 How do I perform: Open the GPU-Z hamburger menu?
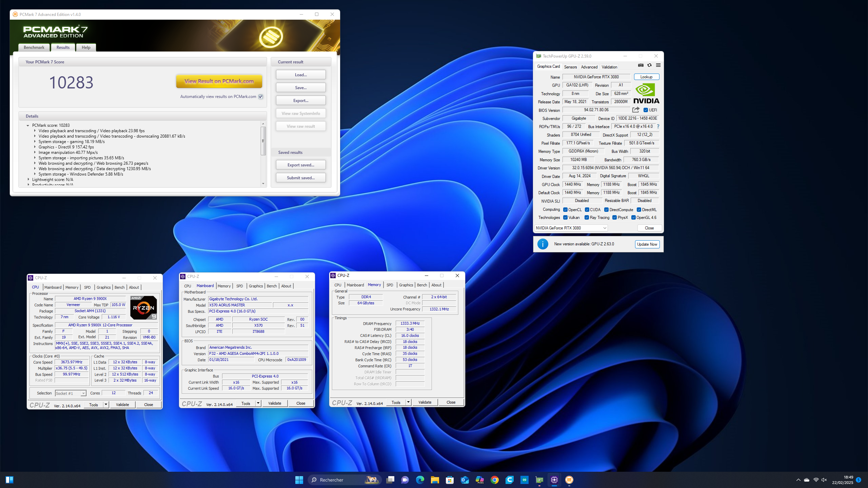[658, 65]
